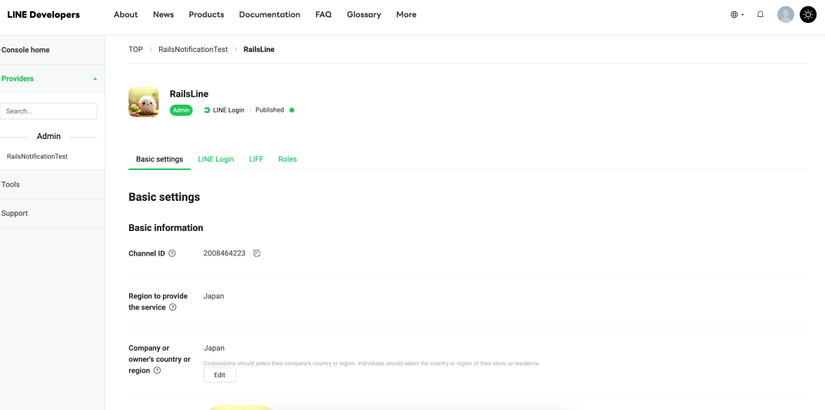
Task: Click the RailsLine channel icon image
Action: [x=144, y=102]
